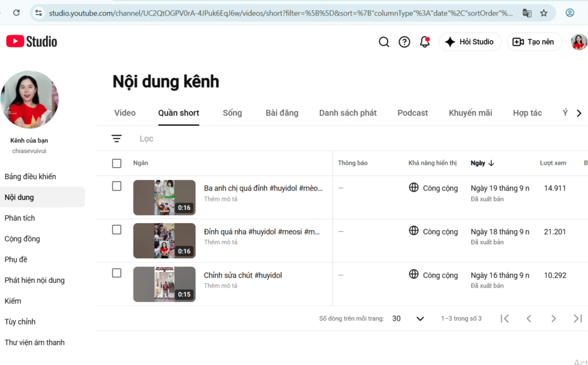Screen dimensions: 588x365
Task: Sort by the Ngày column header
Action: [x=482, y=163]
